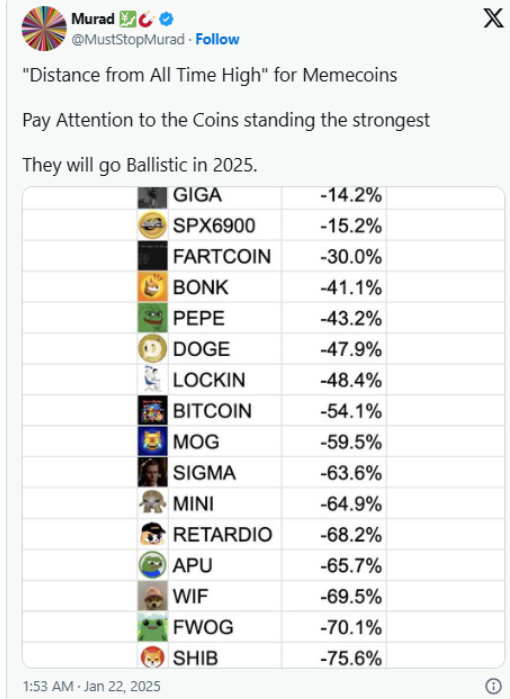The width and height of the screenshot is (510, 699).
Task: Click the PEPE frog icon
Action: click(x=152, y=318)
